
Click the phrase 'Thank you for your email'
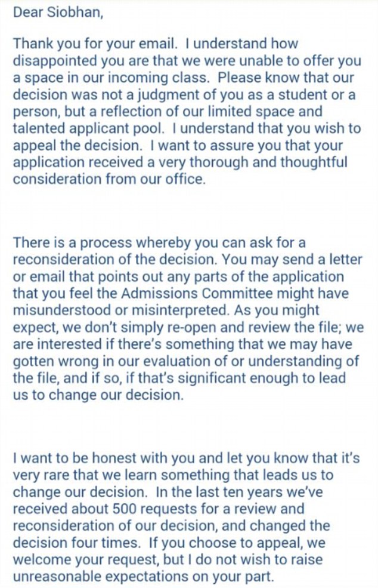coord(94,44)
